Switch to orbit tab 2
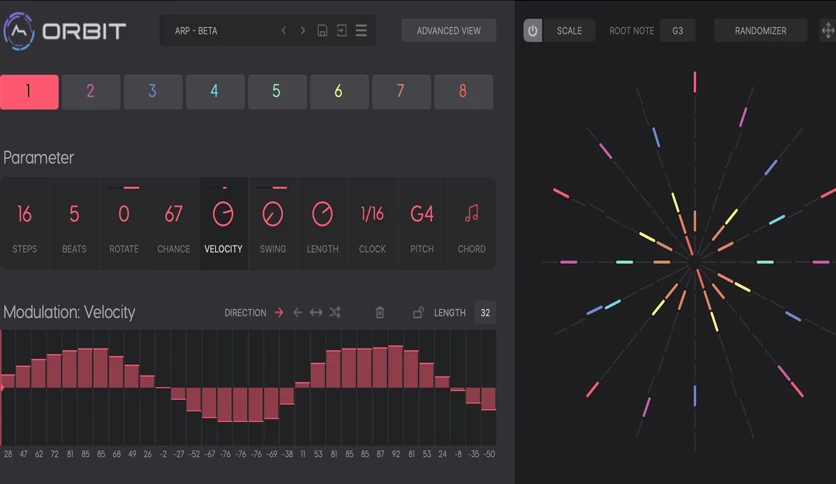 pyautogui.click(x=91, y=92)
